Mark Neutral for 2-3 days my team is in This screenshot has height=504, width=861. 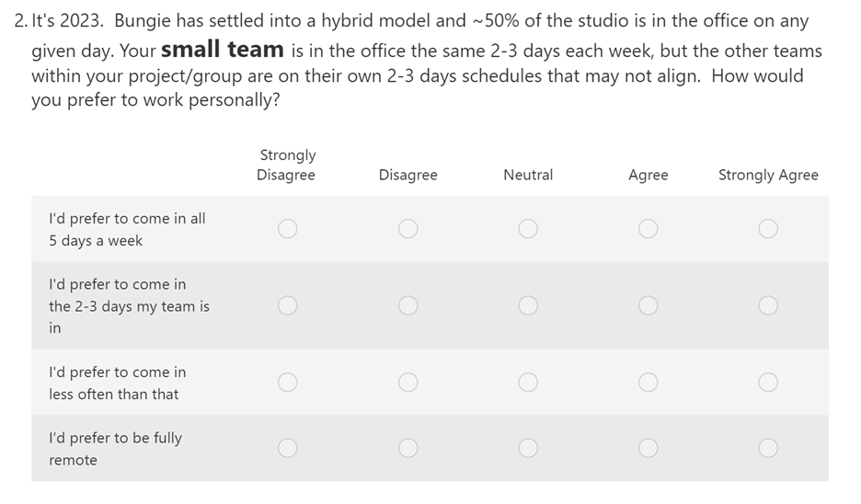tap(528, 305)
